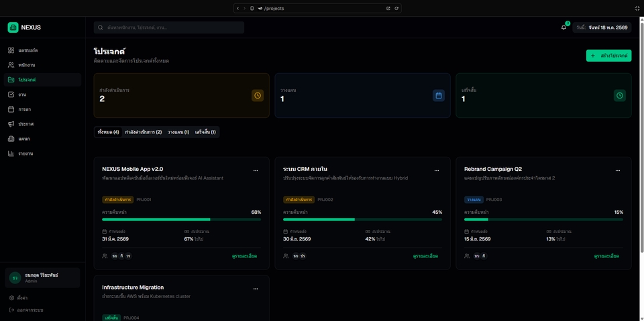Click the PRJ004 project code
This screenshot has width=644, height=321.
131,318
